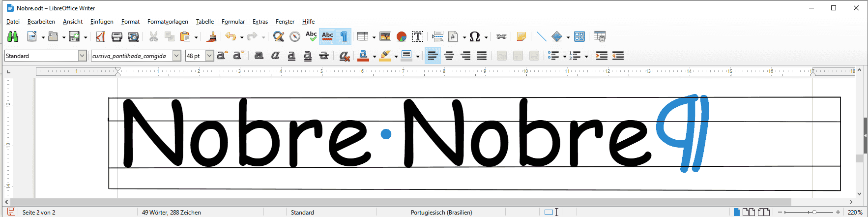The height and width of the screenshot is (217, 868).
Task: Click the Clone Formatting paintbrush icon
Action: pyautogui.click(x=212, y=36)
